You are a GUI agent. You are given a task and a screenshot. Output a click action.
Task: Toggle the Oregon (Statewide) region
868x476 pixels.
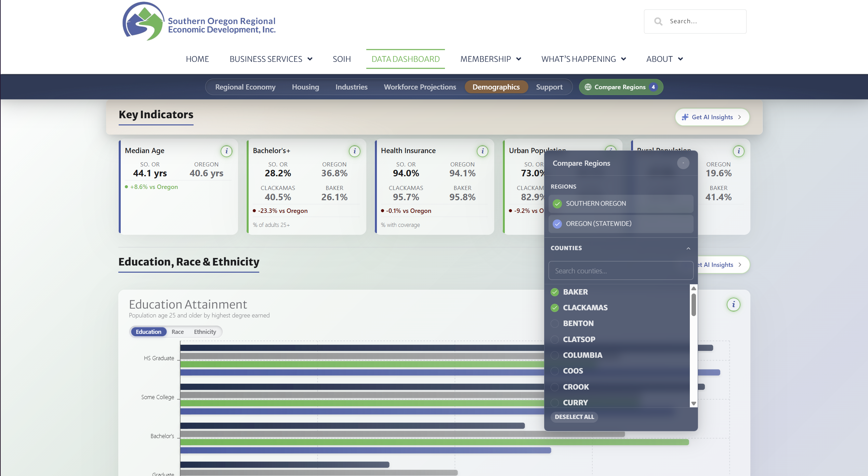621,224
